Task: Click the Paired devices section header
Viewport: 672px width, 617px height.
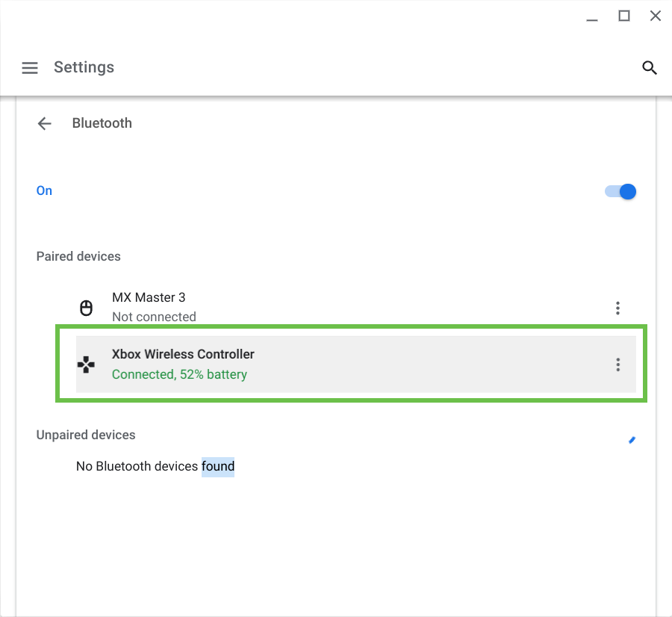Action: click(x=78, y=256)
